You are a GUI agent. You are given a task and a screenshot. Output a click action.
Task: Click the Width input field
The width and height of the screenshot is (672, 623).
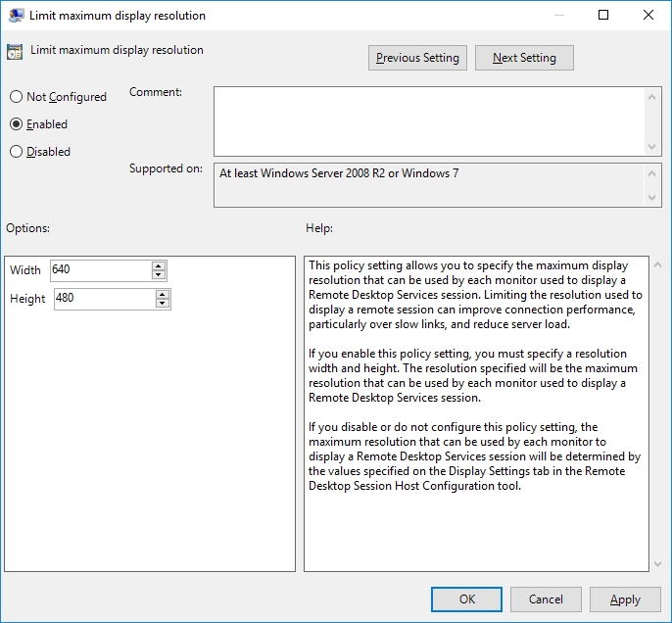click(x=100, y=270)
